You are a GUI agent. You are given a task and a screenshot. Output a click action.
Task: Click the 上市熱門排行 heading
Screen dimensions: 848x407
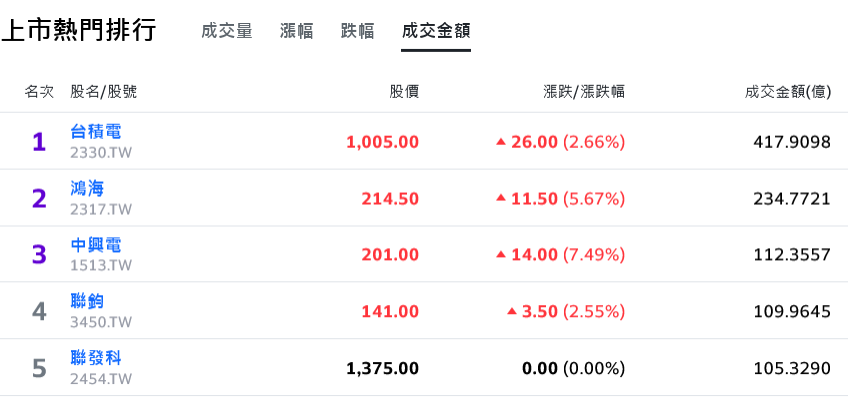pos(79,30)
